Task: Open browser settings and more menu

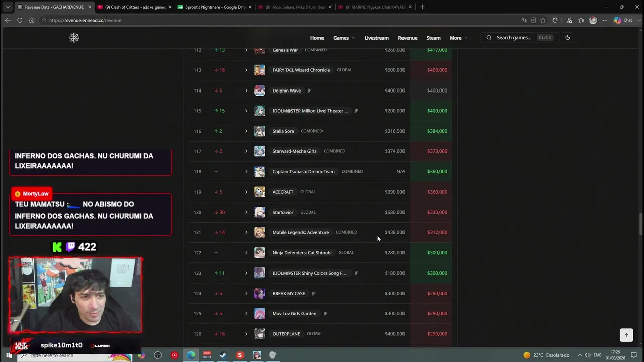Action: [605, 20]
